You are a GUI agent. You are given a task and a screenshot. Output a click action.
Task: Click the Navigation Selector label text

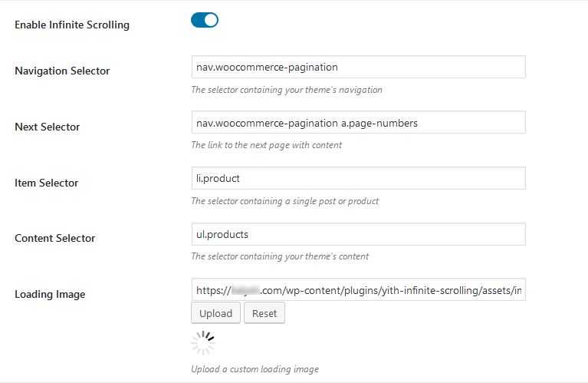pyautogui.click(x=62, y=71)
